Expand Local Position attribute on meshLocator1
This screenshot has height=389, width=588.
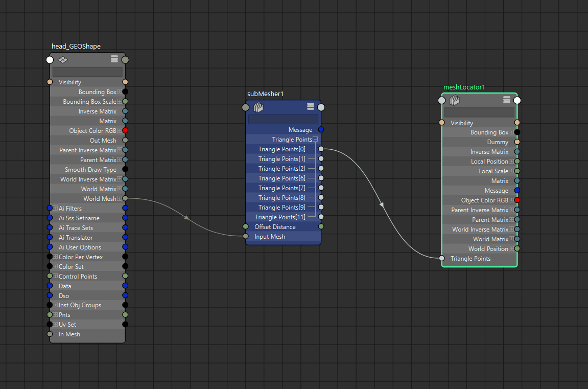(511, 162)
